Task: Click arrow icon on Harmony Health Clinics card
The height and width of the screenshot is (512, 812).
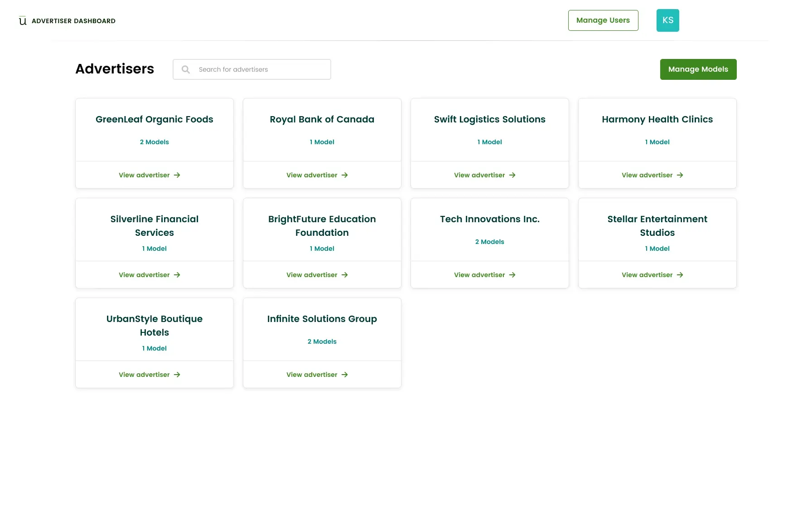Action: [x=680, y=175]
